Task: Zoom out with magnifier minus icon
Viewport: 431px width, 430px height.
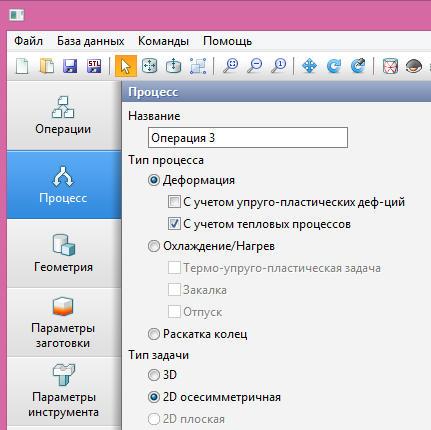Action: coord(255,66)
